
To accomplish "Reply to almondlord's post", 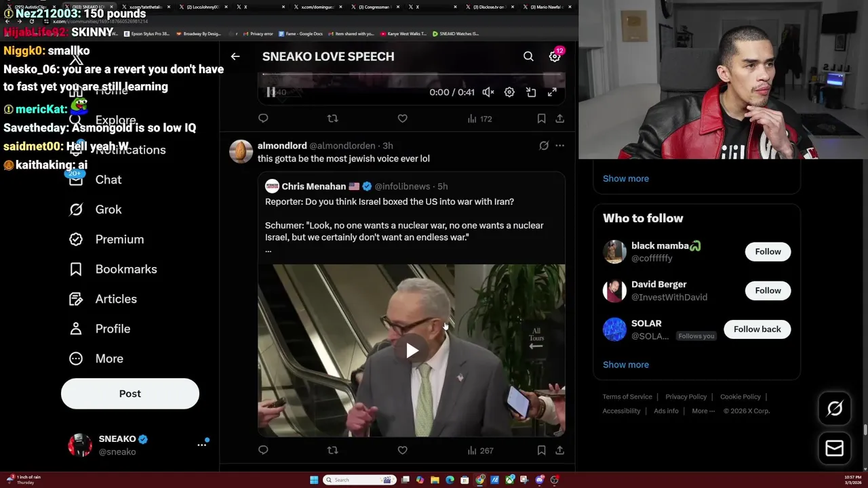I will click(x=263, y=450).
